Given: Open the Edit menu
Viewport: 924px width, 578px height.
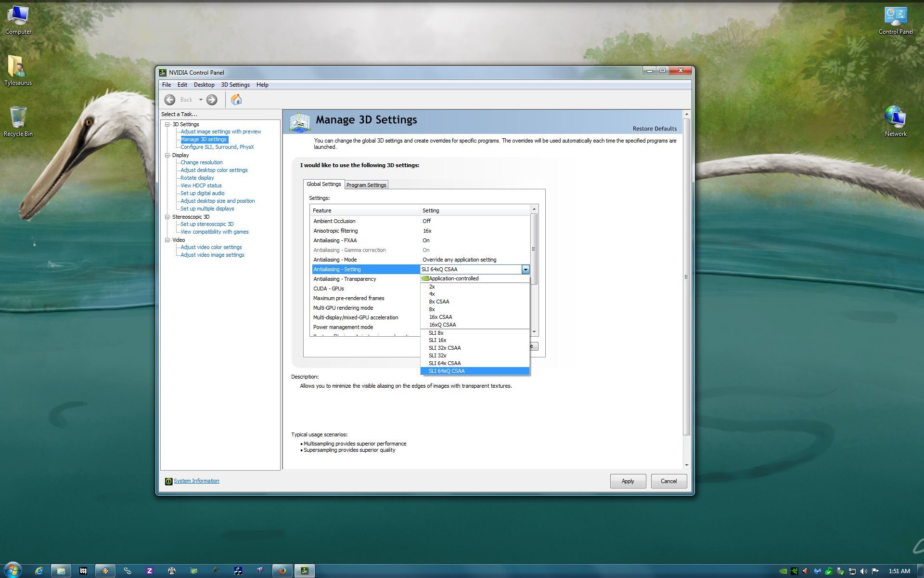Looking at the screenshot, I should point(182,85).
